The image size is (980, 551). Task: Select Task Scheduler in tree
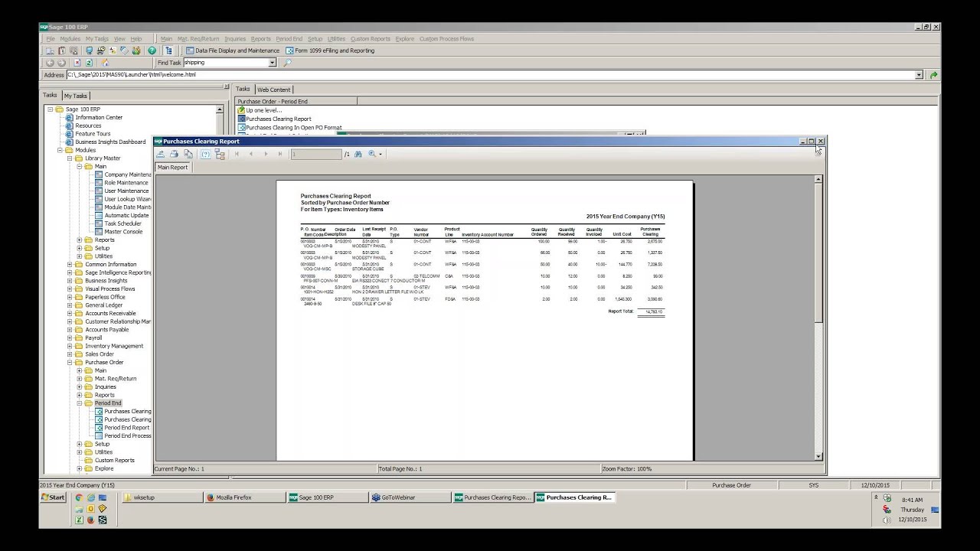pos(122,223)
